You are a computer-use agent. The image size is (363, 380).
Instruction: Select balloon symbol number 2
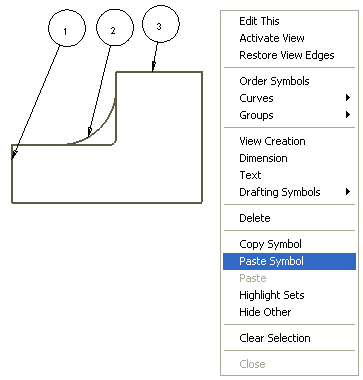pos(115,27)
